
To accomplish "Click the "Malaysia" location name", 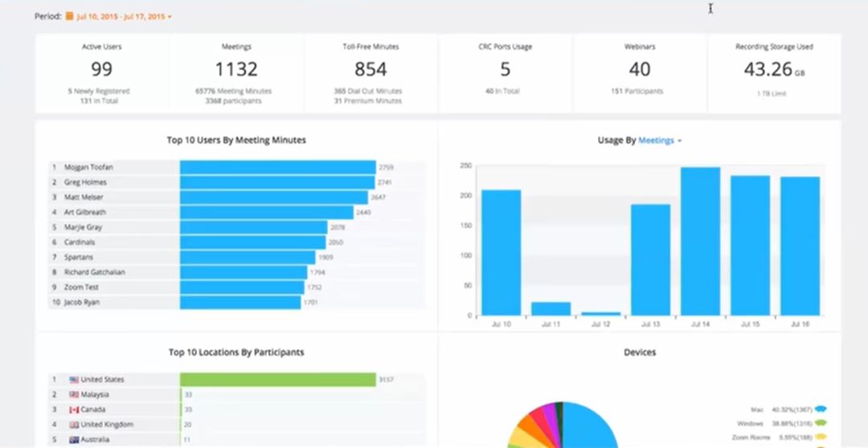I will (95, 395).
